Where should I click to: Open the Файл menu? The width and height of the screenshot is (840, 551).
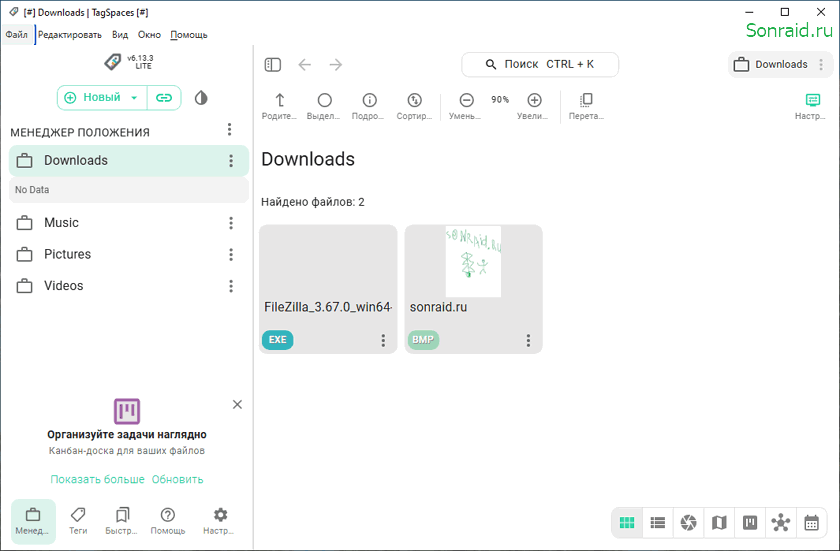coord(17,35)
